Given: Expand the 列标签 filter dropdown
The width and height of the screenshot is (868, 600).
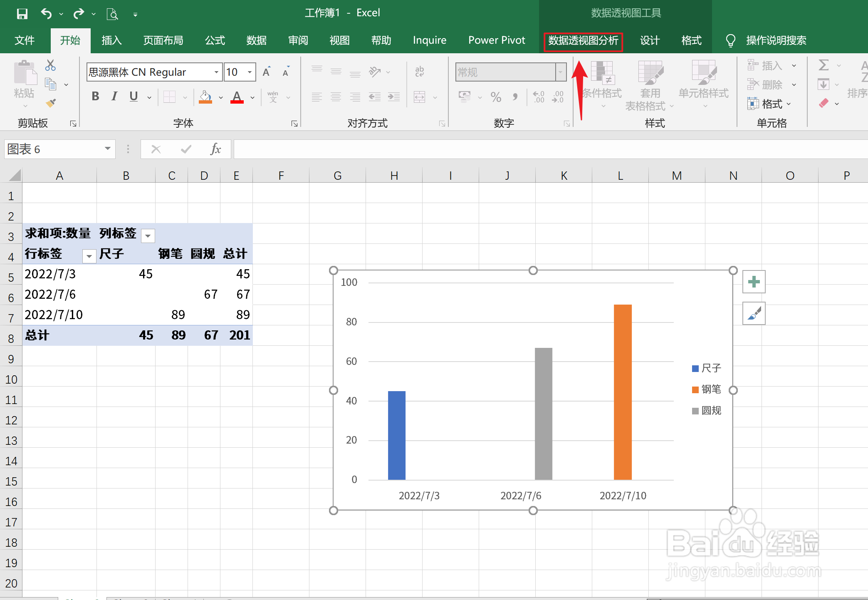Looking at the screenshot, I should click(x=148, y=236).
